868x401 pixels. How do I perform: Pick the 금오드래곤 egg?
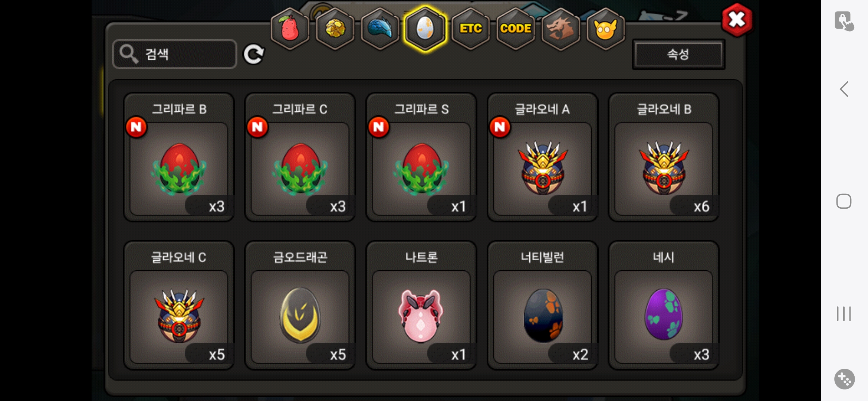pyautogui.click(x=300, y=305)
